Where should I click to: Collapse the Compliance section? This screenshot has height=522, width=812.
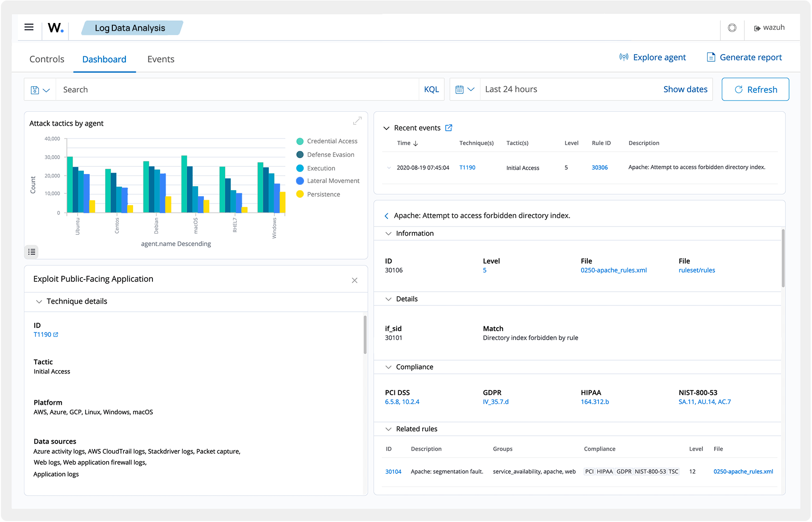point(388,366)
